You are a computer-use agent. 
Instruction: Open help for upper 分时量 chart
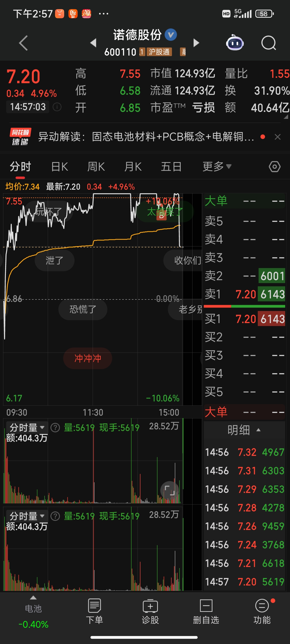click(55, 427)
